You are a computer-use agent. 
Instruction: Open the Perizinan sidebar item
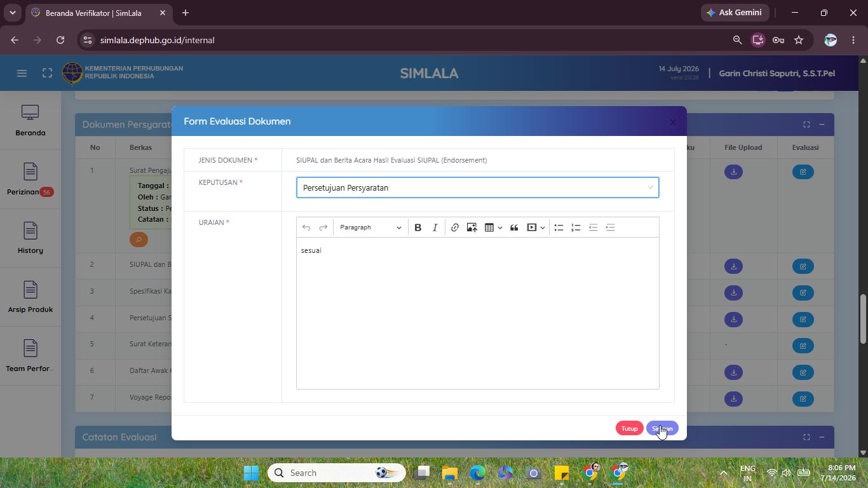pos(31,180)
